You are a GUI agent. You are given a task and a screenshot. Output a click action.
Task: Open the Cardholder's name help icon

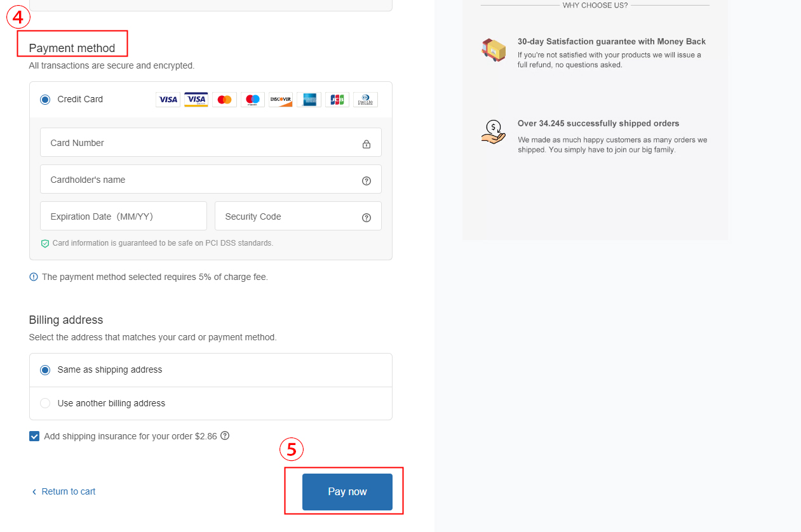367,181
